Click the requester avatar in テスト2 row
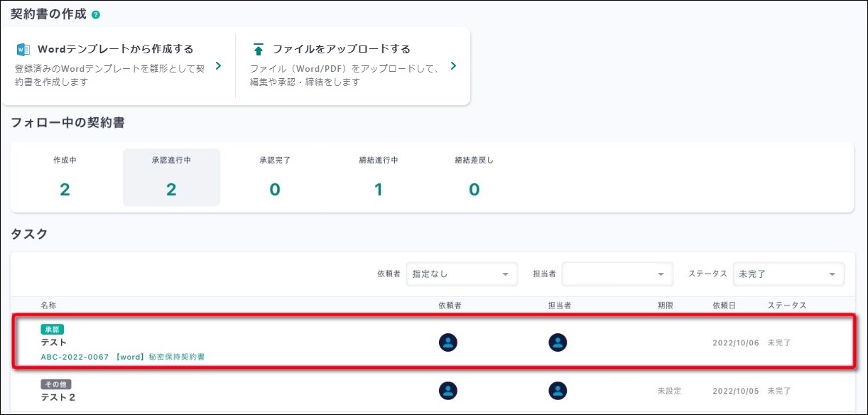 pos(448,391)
